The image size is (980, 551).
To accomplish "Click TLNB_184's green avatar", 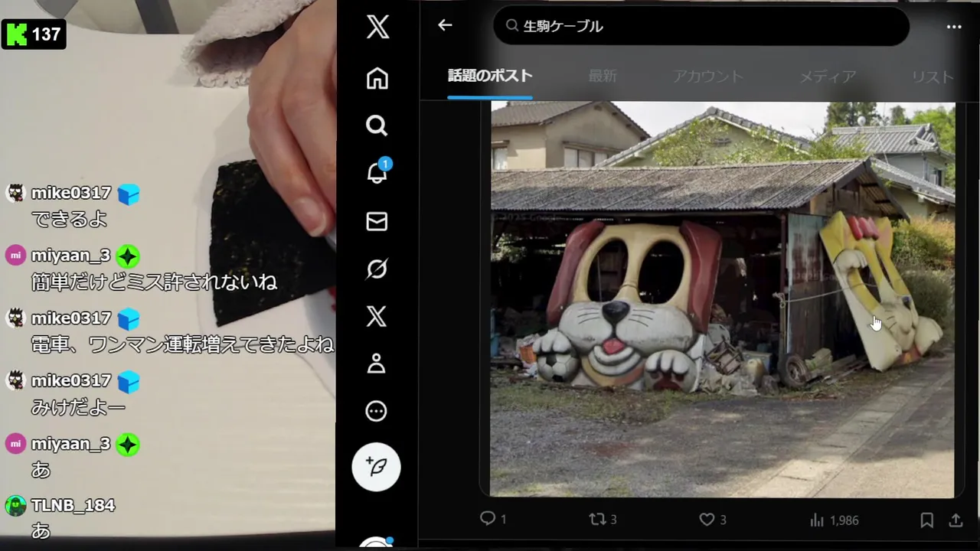I will point(15,506).
